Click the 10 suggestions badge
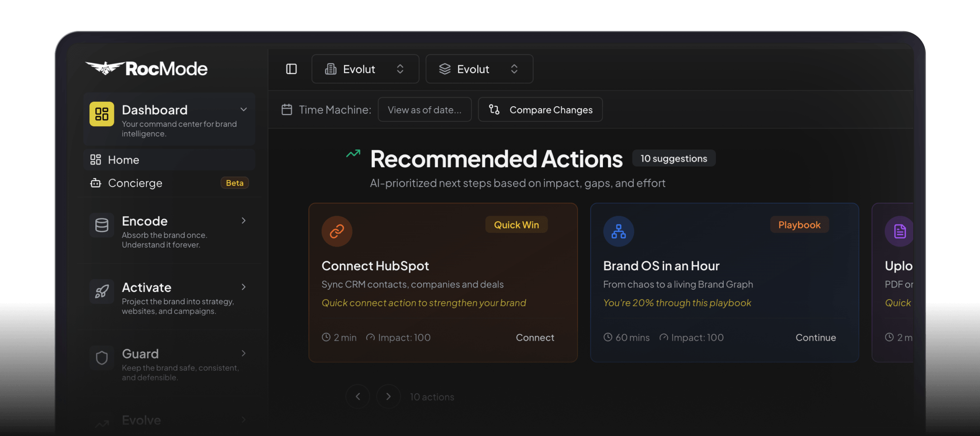 (x=674, y=159)
